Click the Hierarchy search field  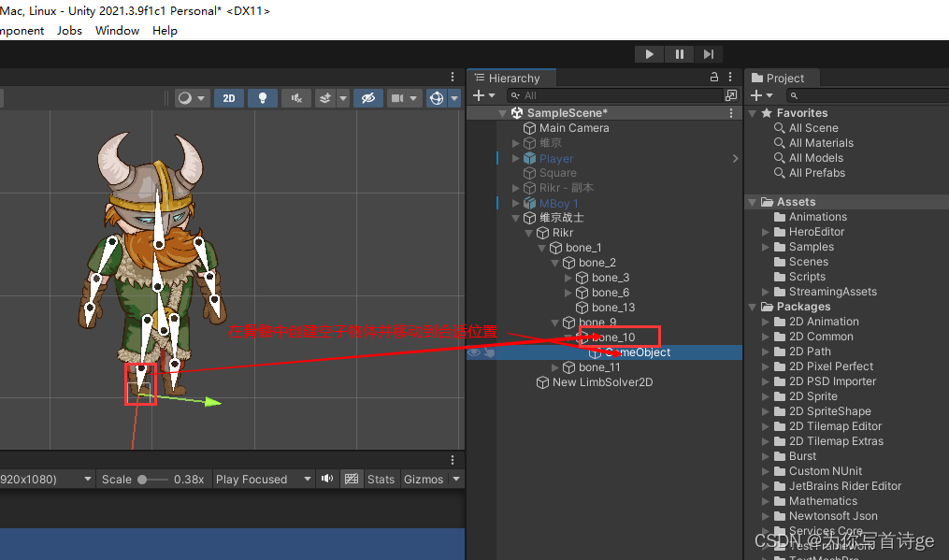pos(615,95)
